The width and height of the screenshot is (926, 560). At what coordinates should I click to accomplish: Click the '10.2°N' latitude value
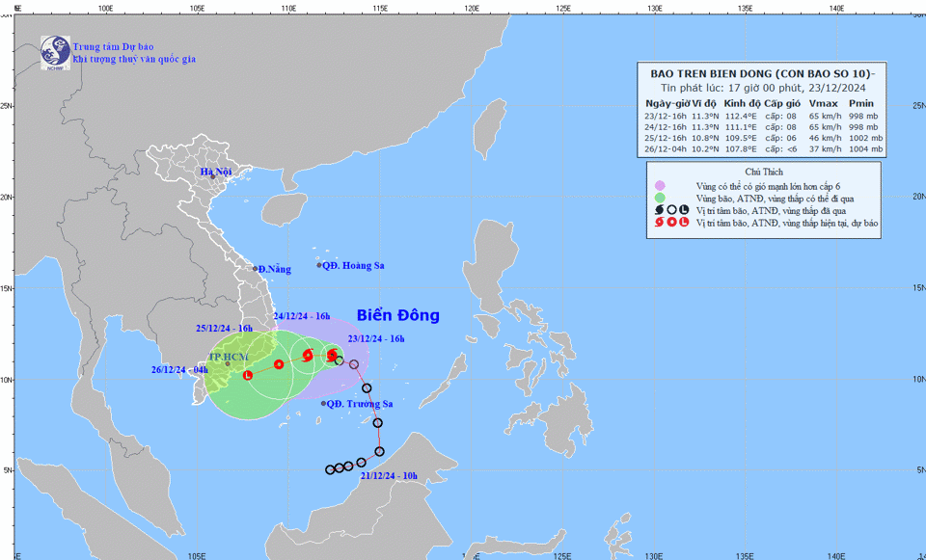704,149
